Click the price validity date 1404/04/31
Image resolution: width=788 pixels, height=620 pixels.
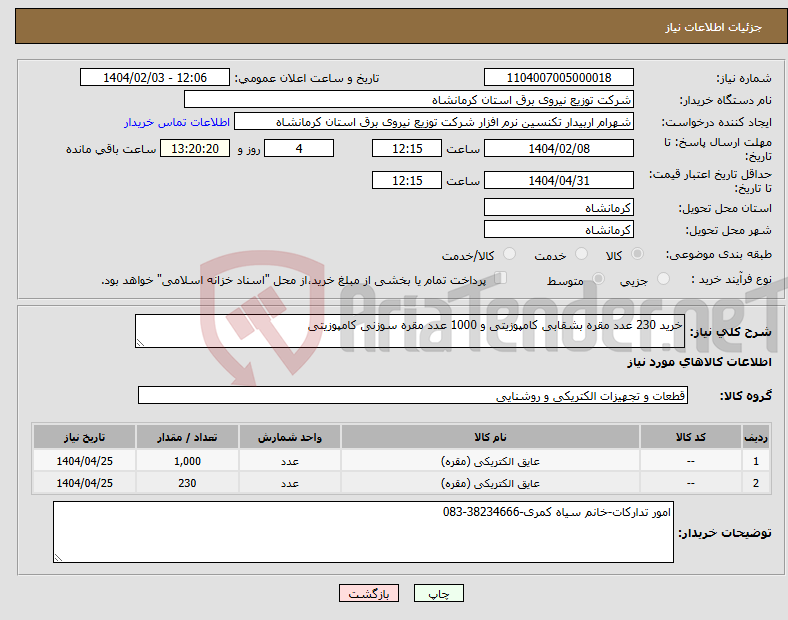tap(558, 180)
